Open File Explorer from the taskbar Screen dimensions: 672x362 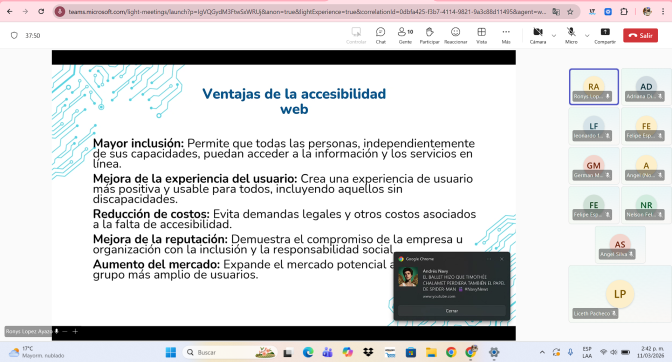tap(431, 352)
